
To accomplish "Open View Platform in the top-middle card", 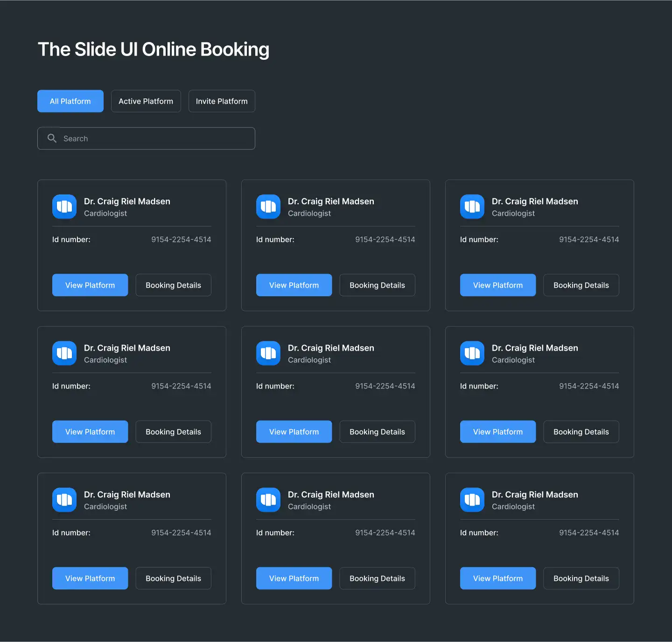I will point(294,285).
